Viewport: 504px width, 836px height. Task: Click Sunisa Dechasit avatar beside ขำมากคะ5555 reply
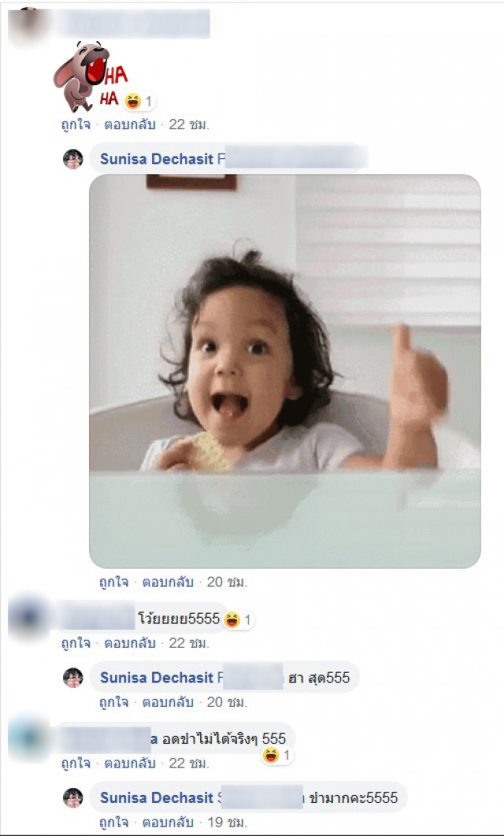pyautogui.click(x=73, y=797)
